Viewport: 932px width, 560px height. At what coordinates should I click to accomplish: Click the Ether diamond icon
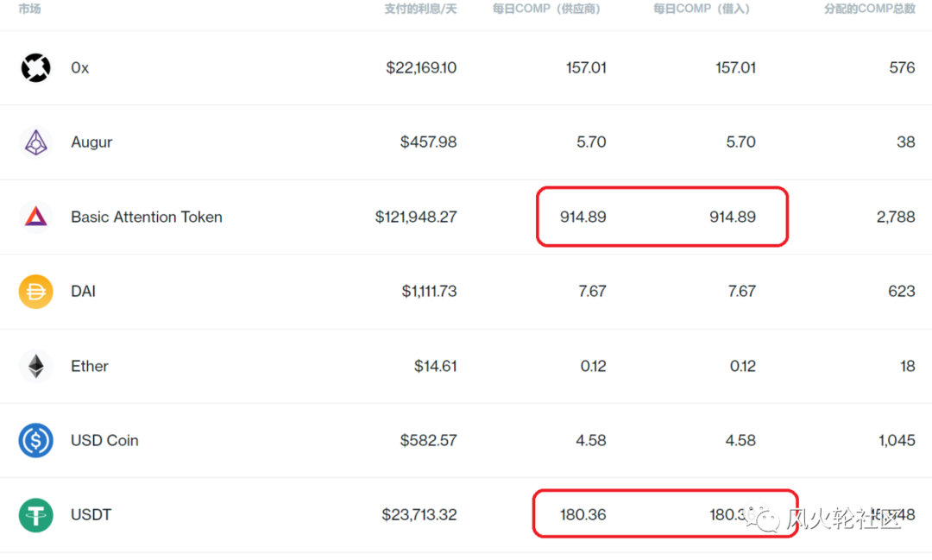click(x=35, y=366)
